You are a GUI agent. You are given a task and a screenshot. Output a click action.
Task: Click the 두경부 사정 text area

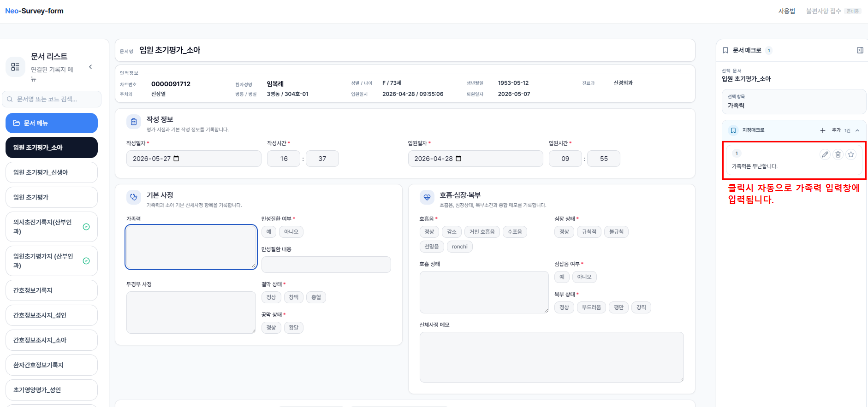tap(191, 313)
